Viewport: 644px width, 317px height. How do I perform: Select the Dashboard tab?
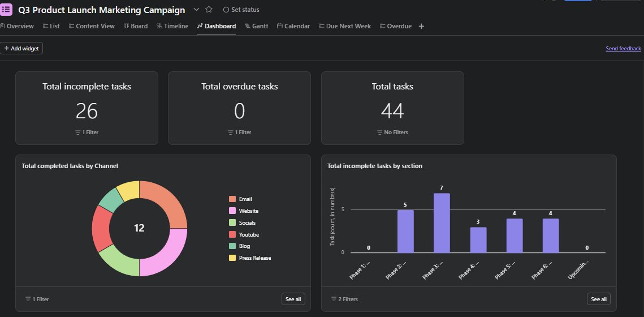tap(217, 26)
